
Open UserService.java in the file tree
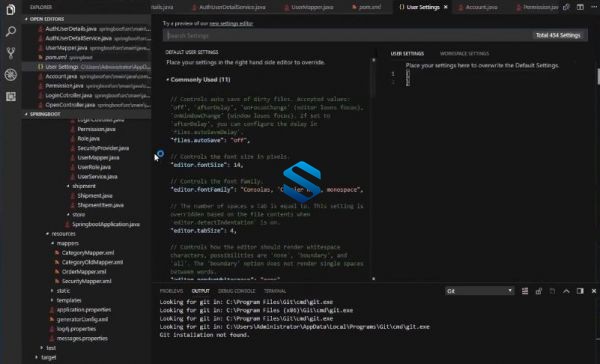[x=97, y=176]
